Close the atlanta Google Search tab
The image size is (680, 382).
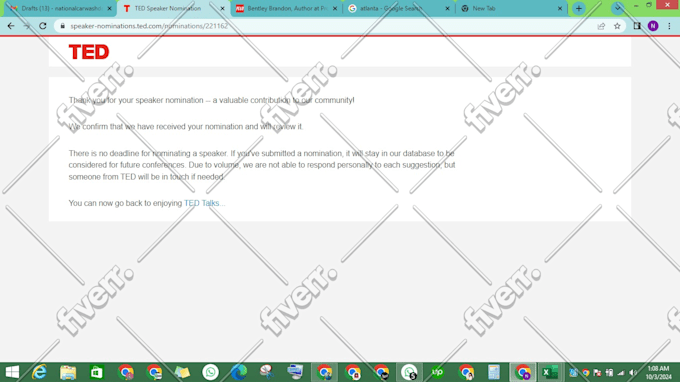[448, 8]
